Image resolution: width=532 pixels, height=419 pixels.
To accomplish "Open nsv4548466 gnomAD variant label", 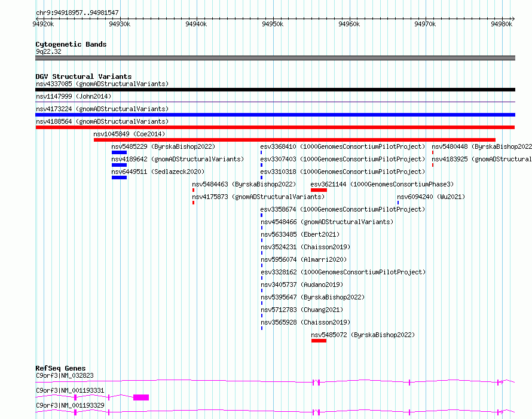I will pos(327,222).
